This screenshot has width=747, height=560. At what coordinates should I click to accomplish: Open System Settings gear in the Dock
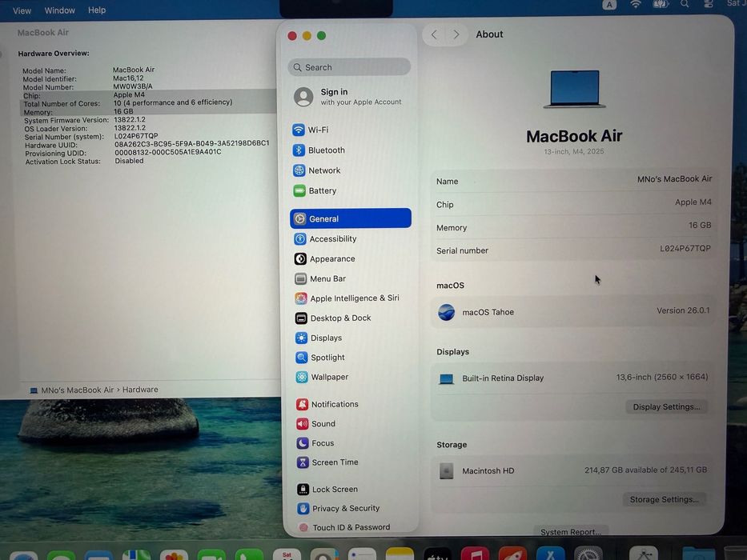pyautogui.click(x=588, y=554)
